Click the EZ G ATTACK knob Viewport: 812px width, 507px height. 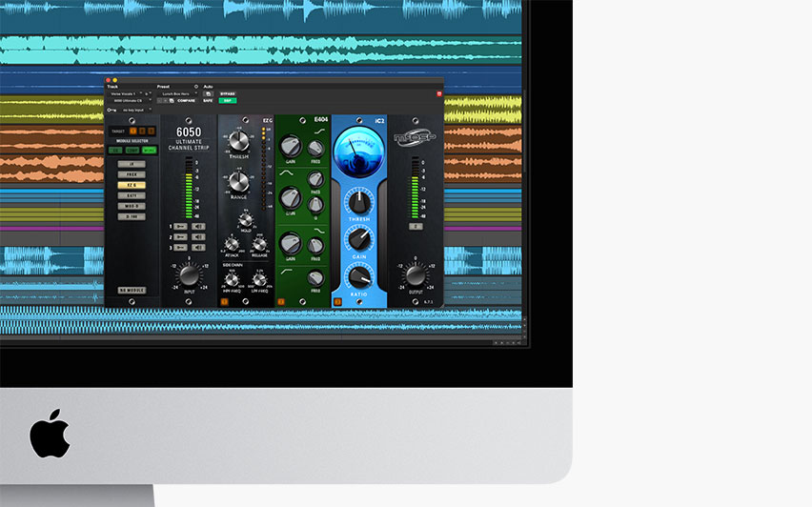232,243
